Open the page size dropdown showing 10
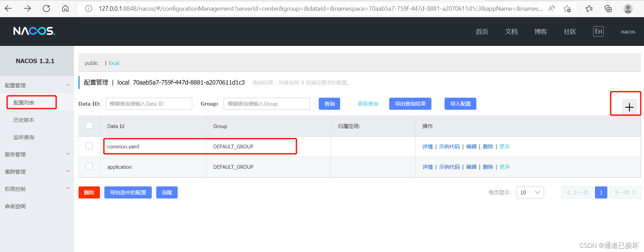 pyautogui.click(x=530, y=192)
